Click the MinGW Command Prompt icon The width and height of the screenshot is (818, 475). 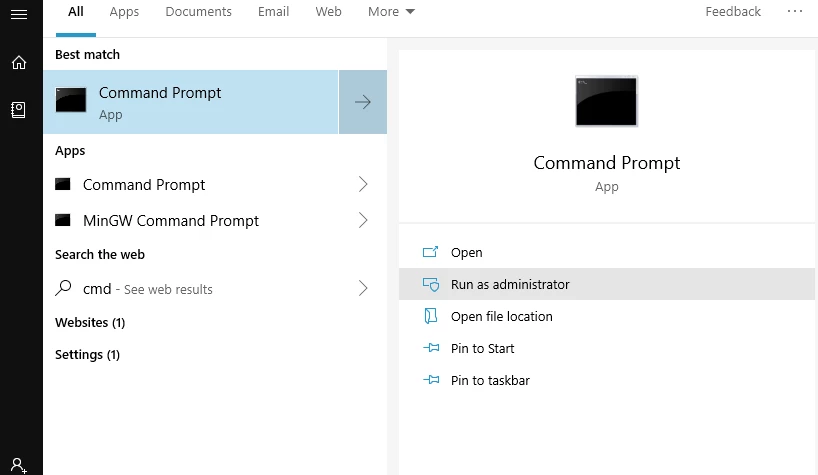click(x=63, y=220)
